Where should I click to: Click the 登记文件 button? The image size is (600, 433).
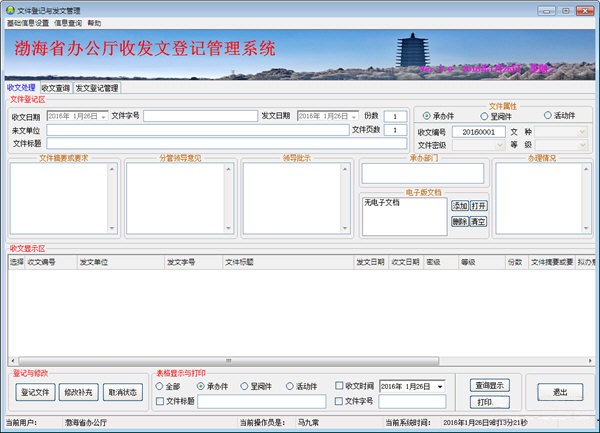point(35,392)
